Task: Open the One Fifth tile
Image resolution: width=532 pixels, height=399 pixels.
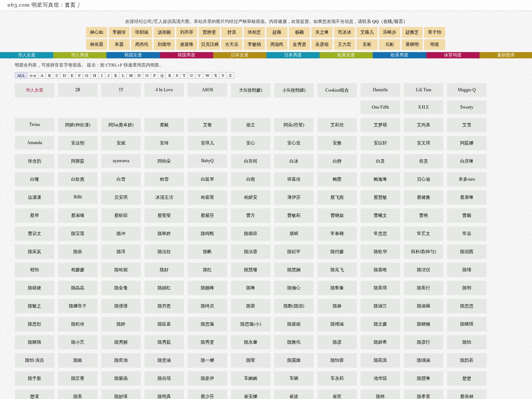Action: [380, 107]
